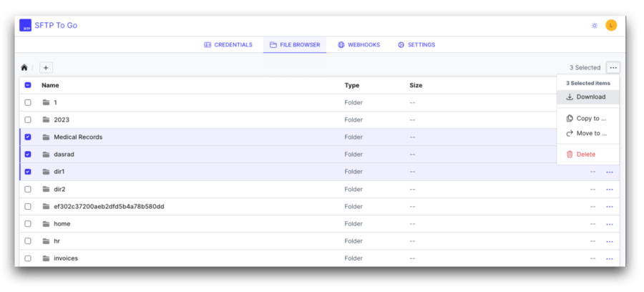Image resolution: width=644 pixels, height=292 pixels.
Task: Click the folder icon of the row named 1
Action: click(46, 102)
